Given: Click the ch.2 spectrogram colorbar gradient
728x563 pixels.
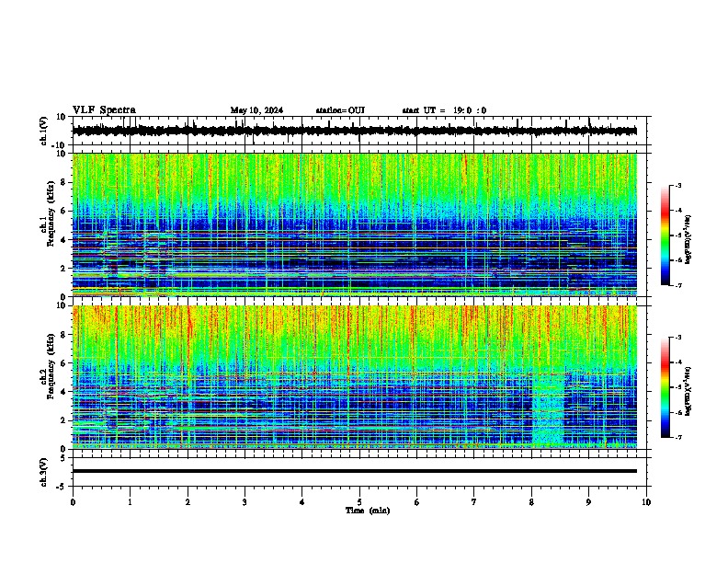Looking at the screenshot, I should [x=665, y=387].
